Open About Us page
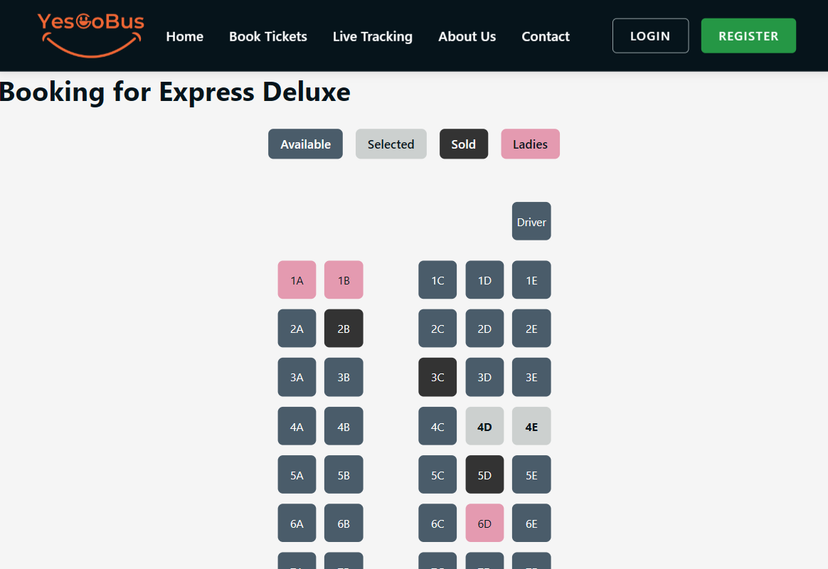828x569 pixels. 467,36
